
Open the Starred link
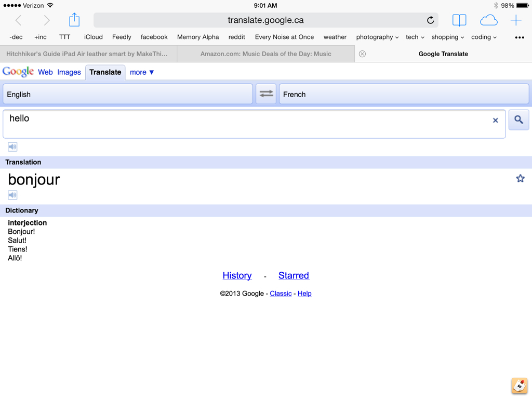(x=294, y=275)
